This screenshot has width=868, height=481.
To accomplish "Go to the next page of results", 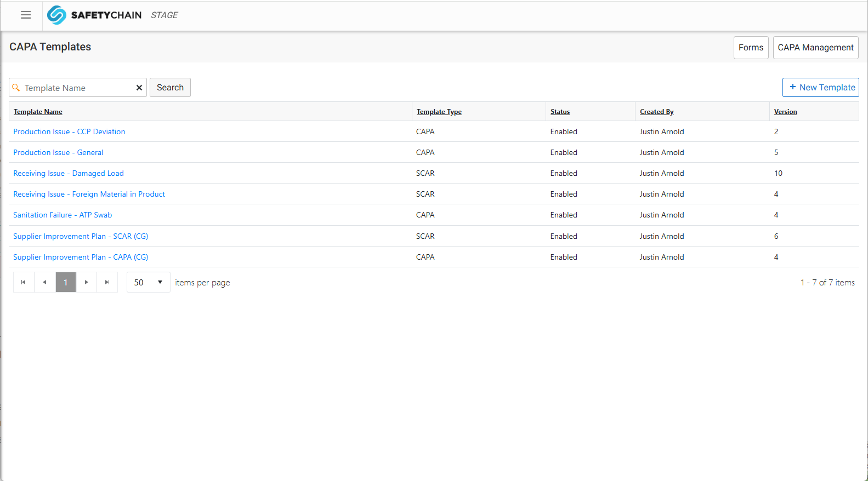I will (86, 282).
